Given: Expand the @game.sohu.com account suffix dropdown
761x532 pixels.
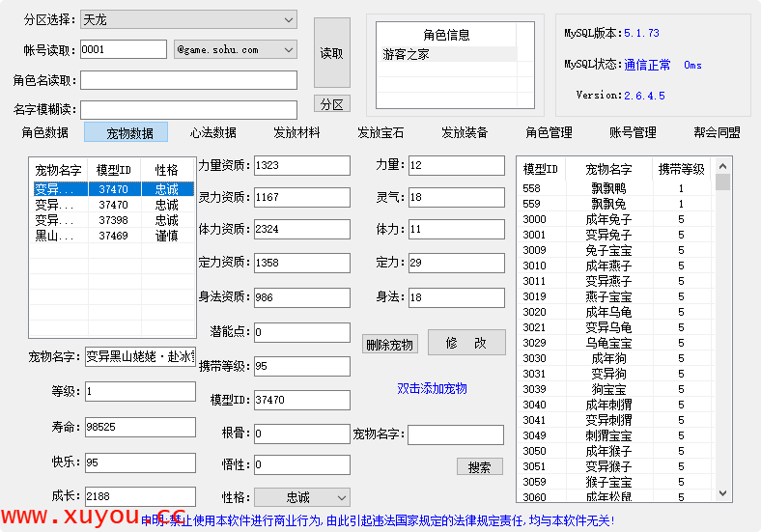Looking at the screenshot, I should pos(235,49).
